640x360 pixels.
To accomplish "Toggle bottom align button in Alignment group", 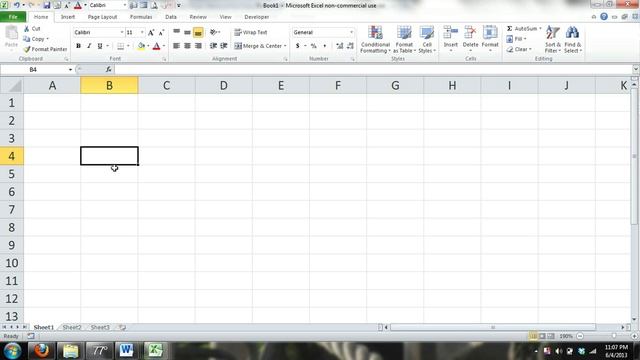I will 198,32.
